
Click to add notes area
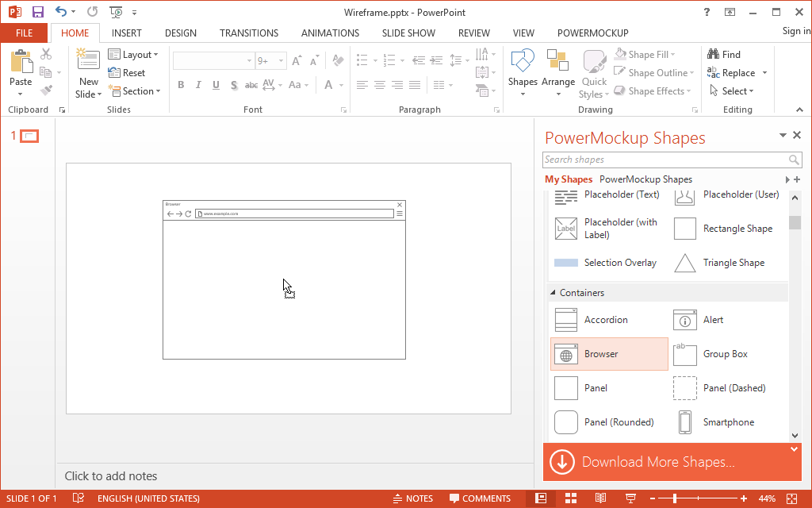click(x=111, y=476)
